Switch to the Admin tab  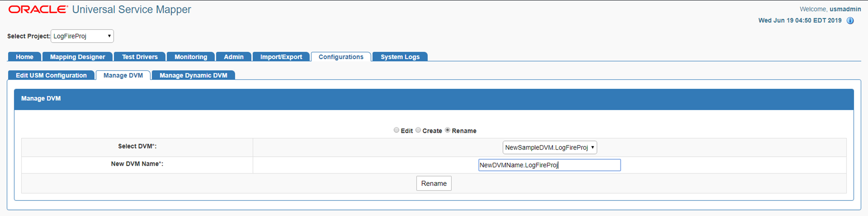coord(234,57)
